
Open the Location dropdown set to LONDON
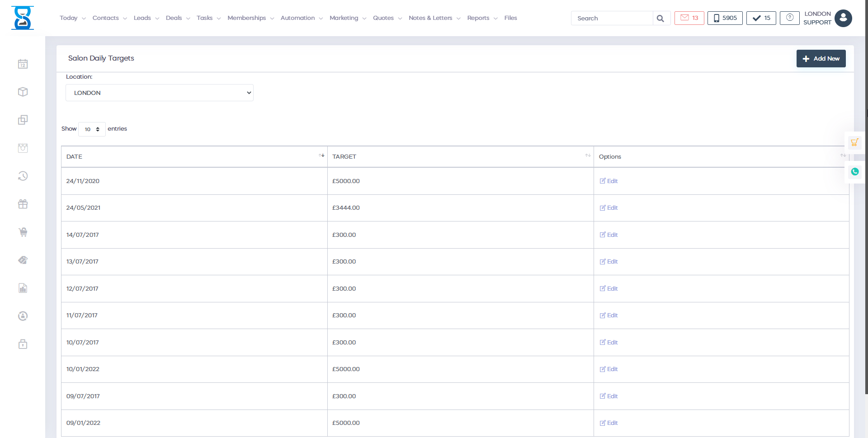(x=159, y=93)
